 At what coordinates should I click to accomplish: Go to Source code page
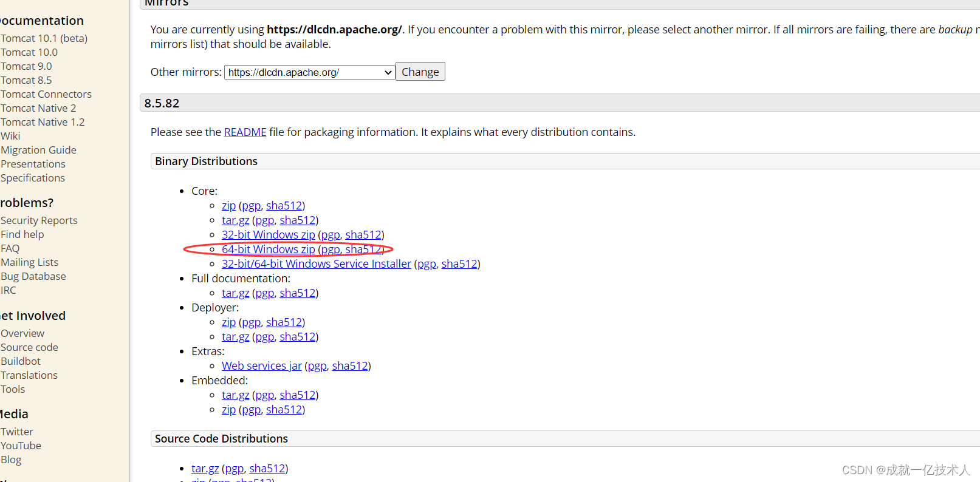point(29,347)
